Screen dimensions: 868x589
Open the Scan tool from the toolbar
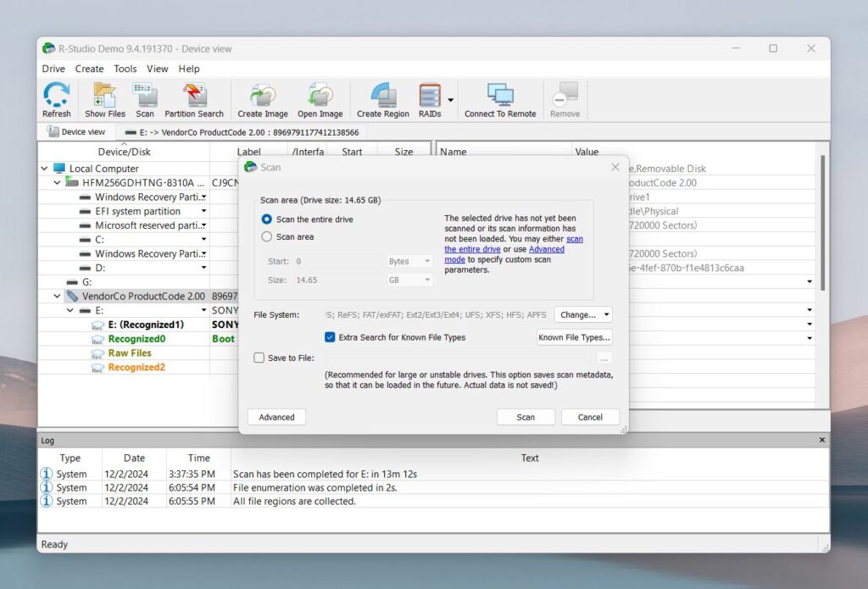(x=145, y=98)
